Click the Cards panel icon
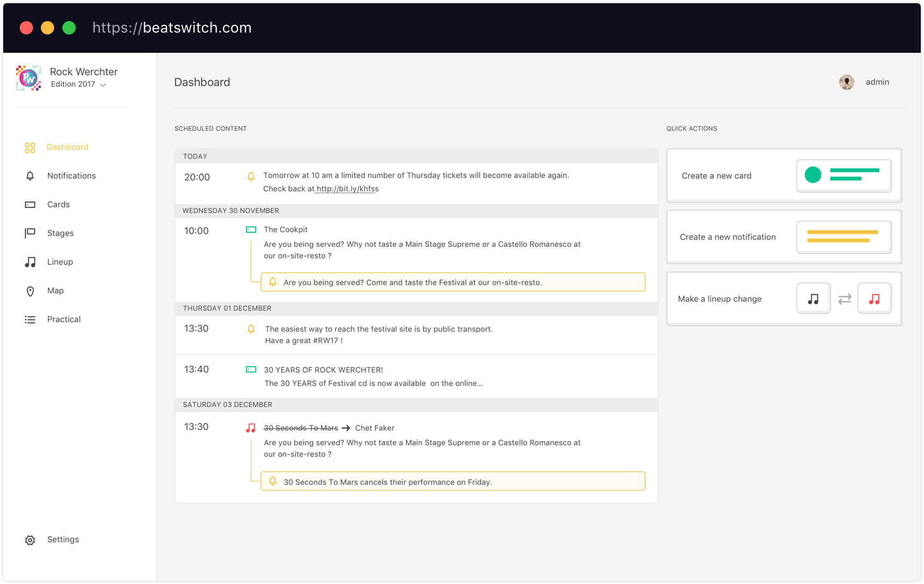Viewport: 924px width, 584px height. [x=30, y=204]
